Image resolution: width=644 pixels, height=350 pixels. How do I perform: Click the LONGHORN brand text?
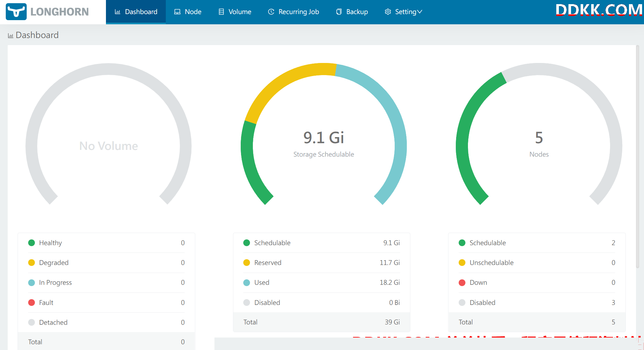[x=60, y=12]
